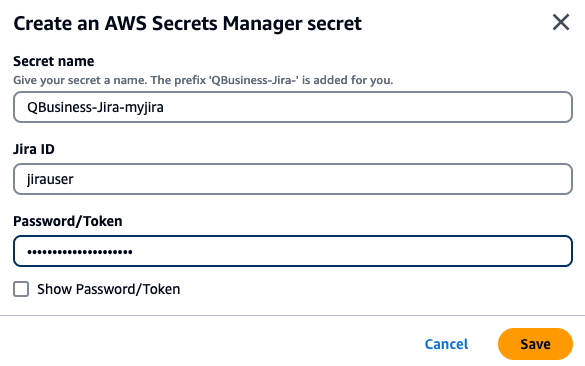585x366 pixels.
Task: Click empty area inside Secret name field
Action: tap(366, 107)
